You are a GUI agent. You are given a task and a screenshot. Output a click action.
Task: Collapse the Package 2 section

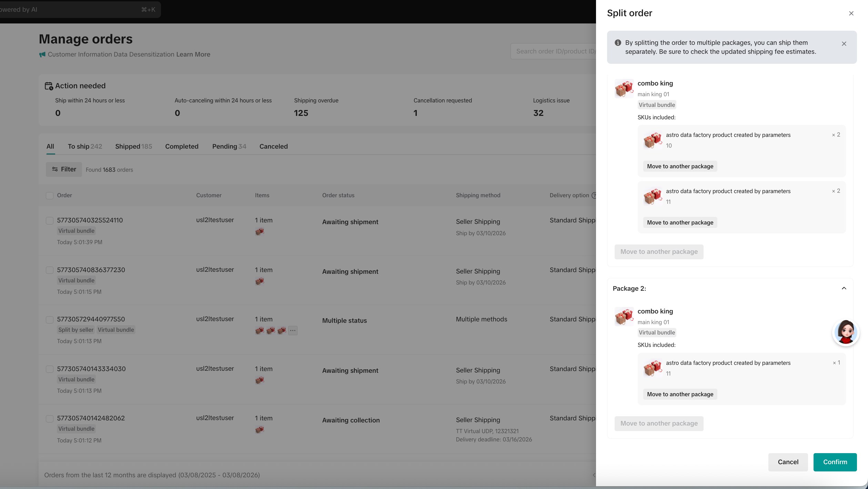[x=844, y=288]
